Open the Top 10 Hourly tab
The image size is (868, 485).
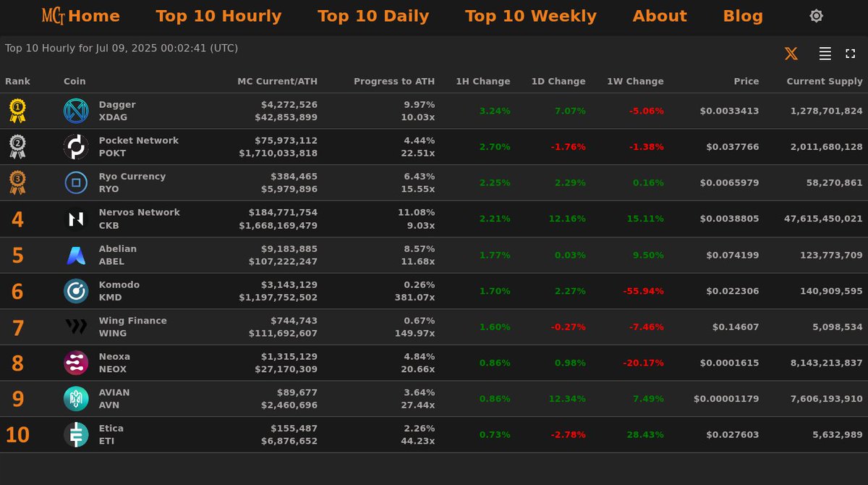[218, 16]
